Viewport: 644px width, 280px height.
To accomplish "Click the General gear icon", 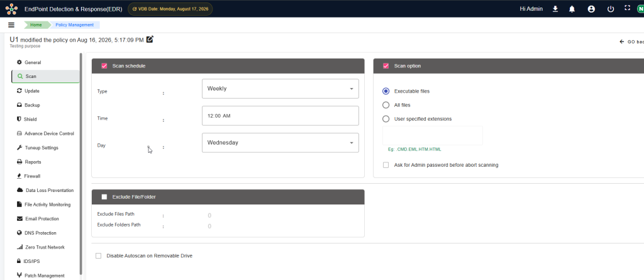I will coord(19,62).
